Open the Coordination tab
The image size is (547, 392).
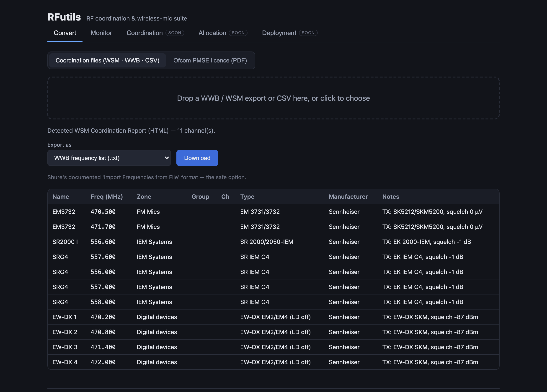[x=155, y=33]
